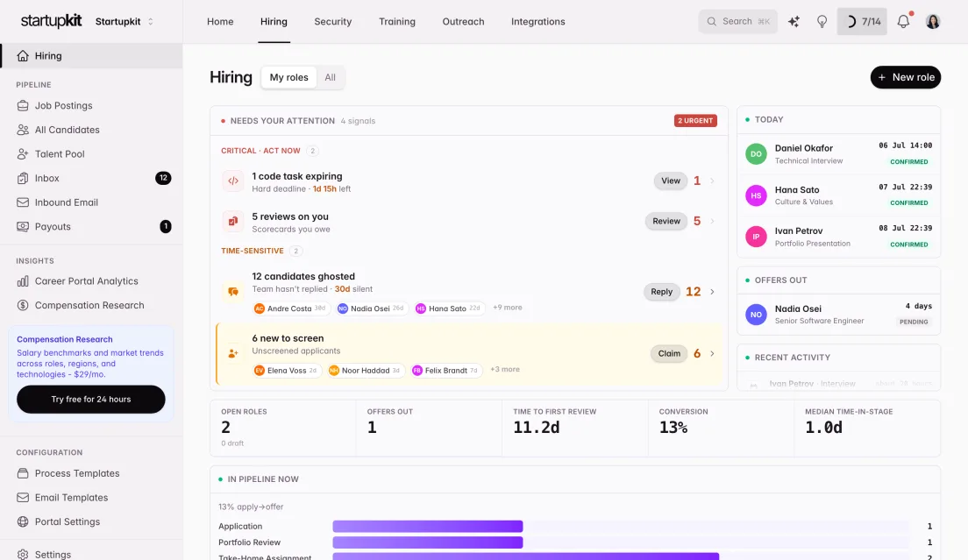The width and height of the screenshot is (968, 560).
Task: Open the Email Templates envelope icon
Action: click(23, 497)
